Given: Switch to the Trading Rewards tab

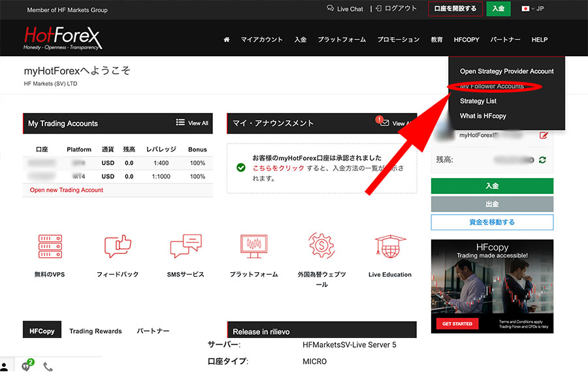Looking at the screenshot, I should pyautogui.click(x=95, y=331).
